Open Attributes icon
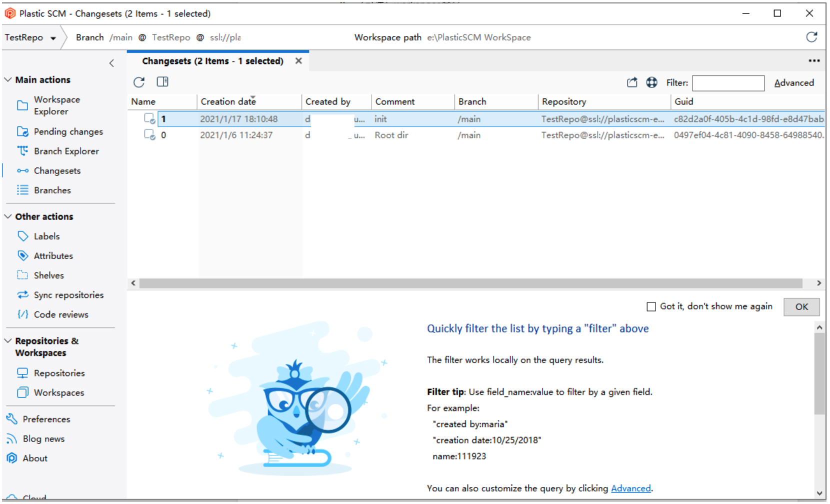Viewport: 830px width, 504px height. (22, 255)
